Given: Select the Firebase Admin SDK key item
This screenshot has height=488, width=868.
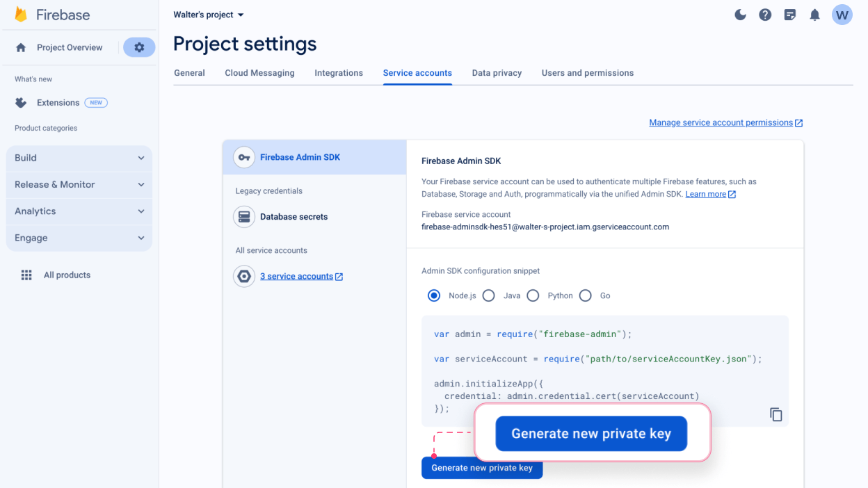Looking at the screenshot, I should 314,157.
